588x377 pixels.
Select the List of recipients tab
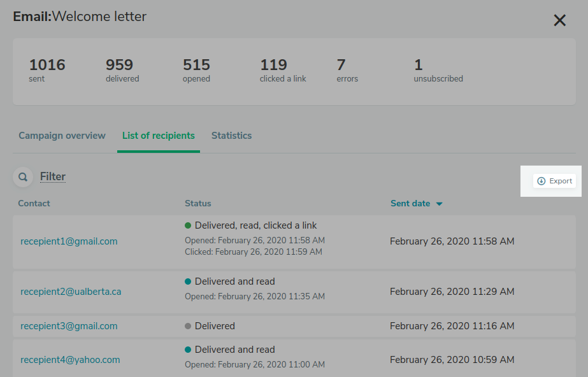tap(159, 136)
